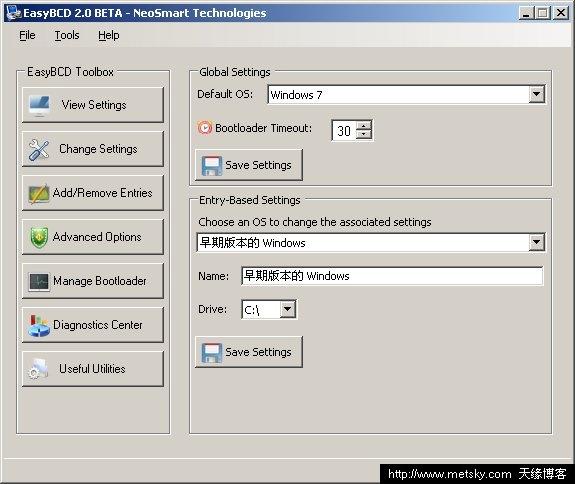Click the View Settings monitor icon
The image size is (575, 484).
click(x=39, y=106)
